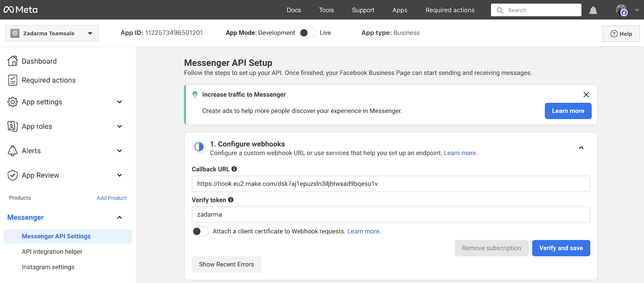This screenshot has height=283, width=644.
Task: Toggle App Mode from Development to Live
Action: (308, 33)
